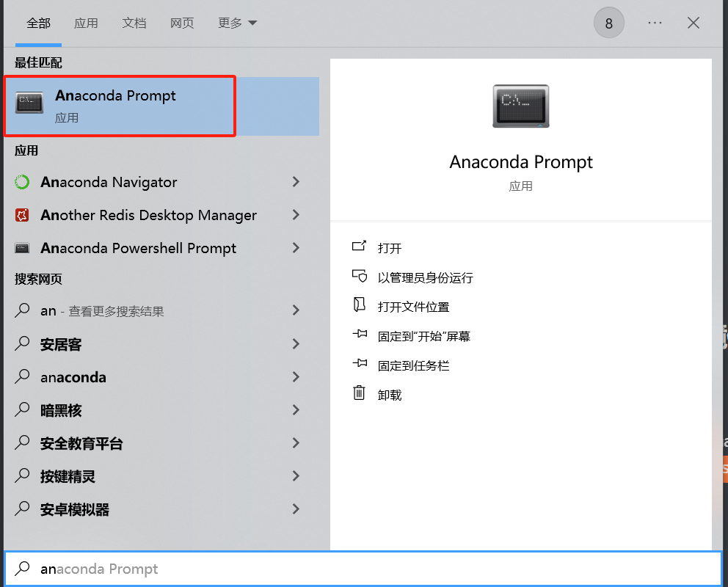
Task: Click the pin icon next to 固定到"开始"屏幕
Action: point(360,334)
